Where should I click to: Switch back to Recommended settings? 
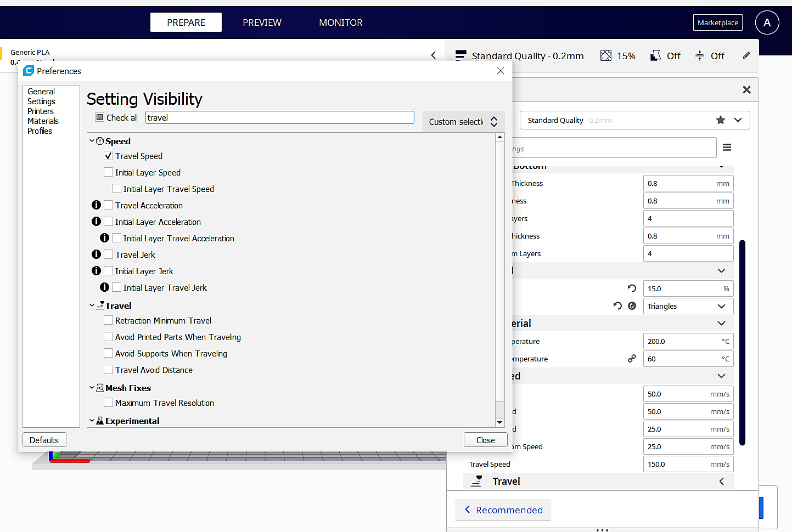[x=503, y=510]
